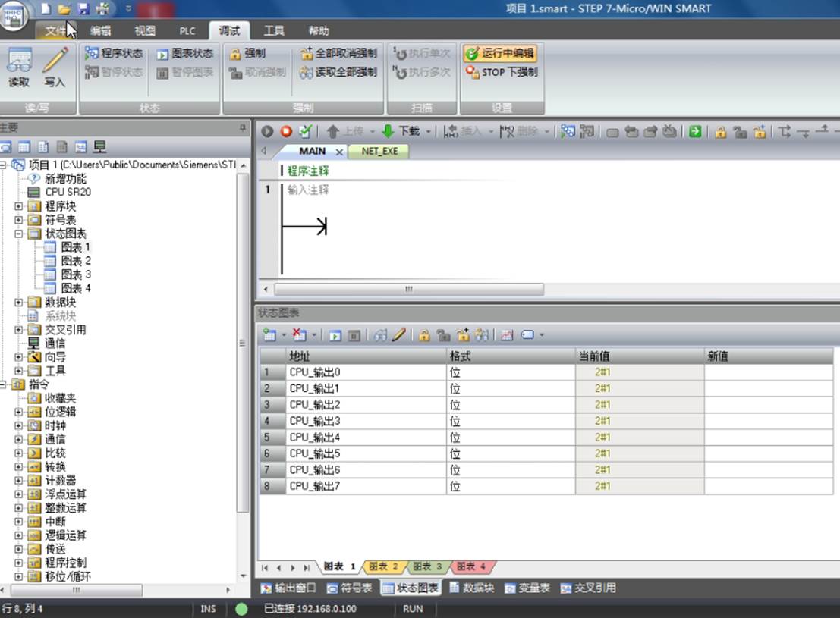
Task: Click the green RUN icon in editor toolbar
Action: pos(267,131)
